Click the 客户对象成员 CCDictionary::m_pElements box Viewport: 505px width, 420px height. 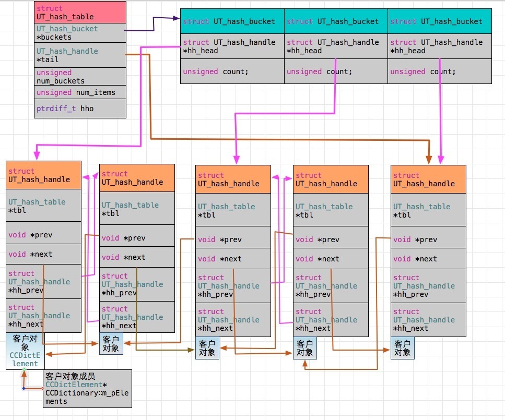(87, 389)
